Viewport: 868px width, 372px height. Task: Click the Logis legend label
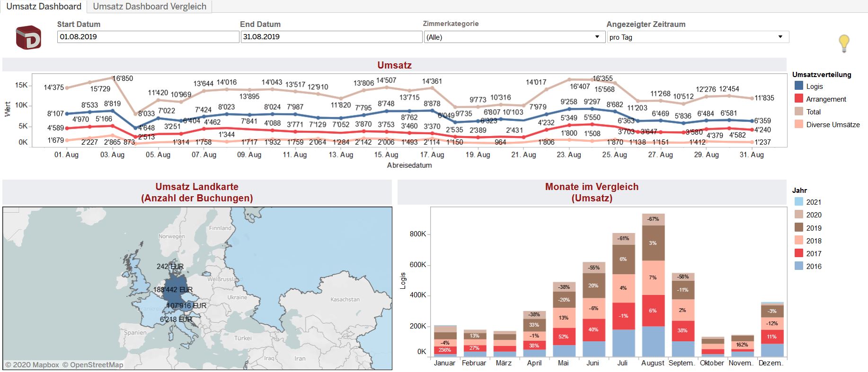815,87
